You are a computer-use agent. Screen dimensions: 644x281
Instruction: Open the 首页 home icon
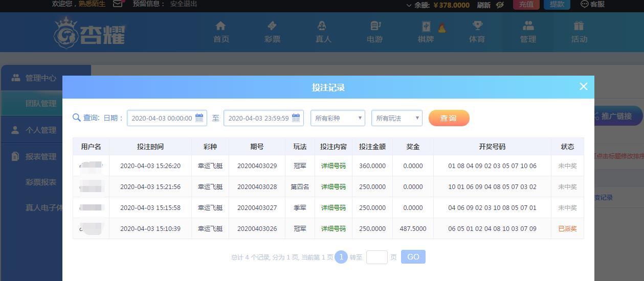pyautogui.click(x=220, y=26)
